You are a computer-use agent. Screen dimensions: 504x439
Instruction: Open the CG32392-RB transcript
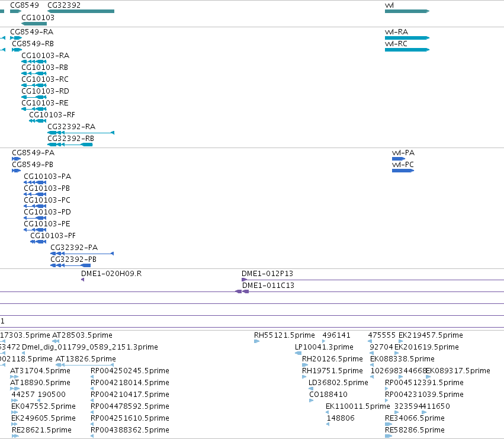70,145
